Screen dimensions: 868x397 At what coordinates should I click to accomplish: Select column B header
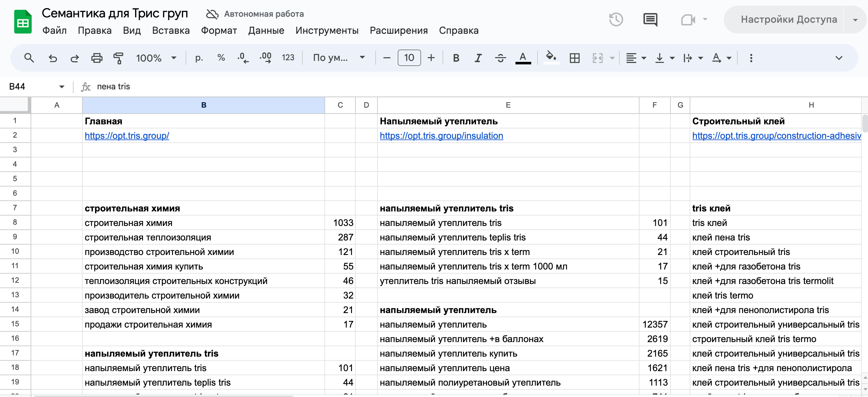point(204,105)
